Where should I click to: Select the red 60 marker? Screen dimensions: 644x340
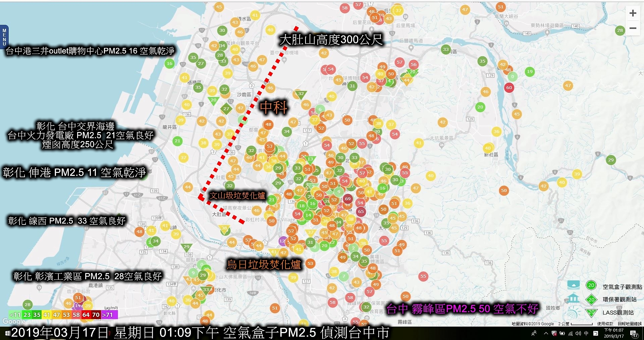509,87
